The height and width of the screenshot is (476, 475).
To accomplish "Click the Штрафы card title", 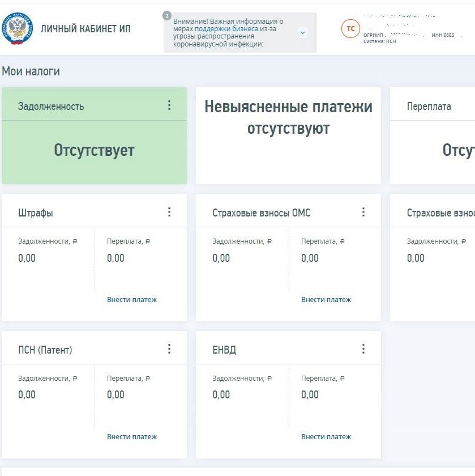I will (x=36, y=213).
